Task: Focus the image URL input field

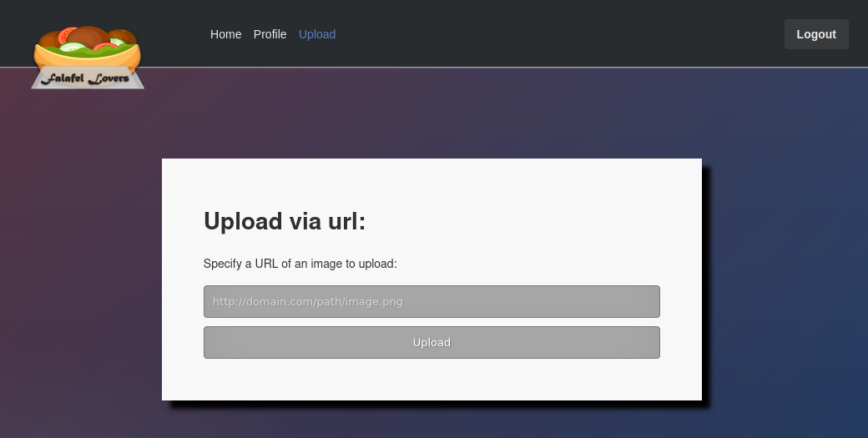Action: point(431,301)
